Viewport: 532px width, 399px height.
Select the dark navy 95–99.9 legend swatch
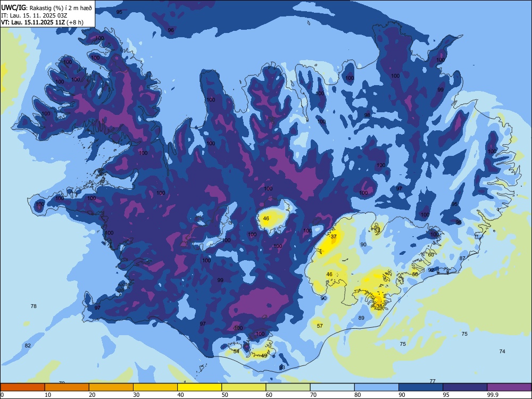pyautogui.click(x=465, y=387)
